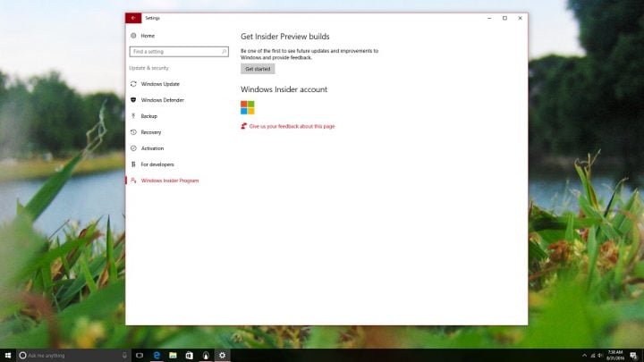Open the taskbar clock and date
Screen dimensions: 644x362
[x=615, y=356]
